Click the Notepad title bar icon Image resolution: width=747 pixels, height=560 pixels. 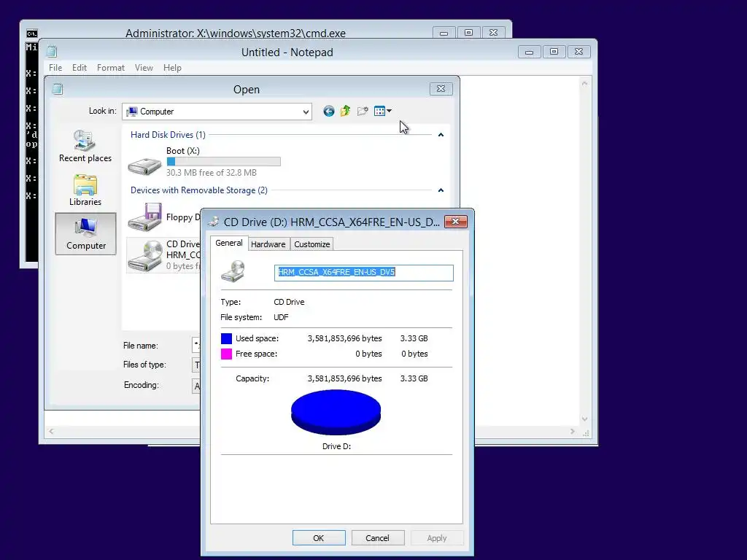coord(52,52)
